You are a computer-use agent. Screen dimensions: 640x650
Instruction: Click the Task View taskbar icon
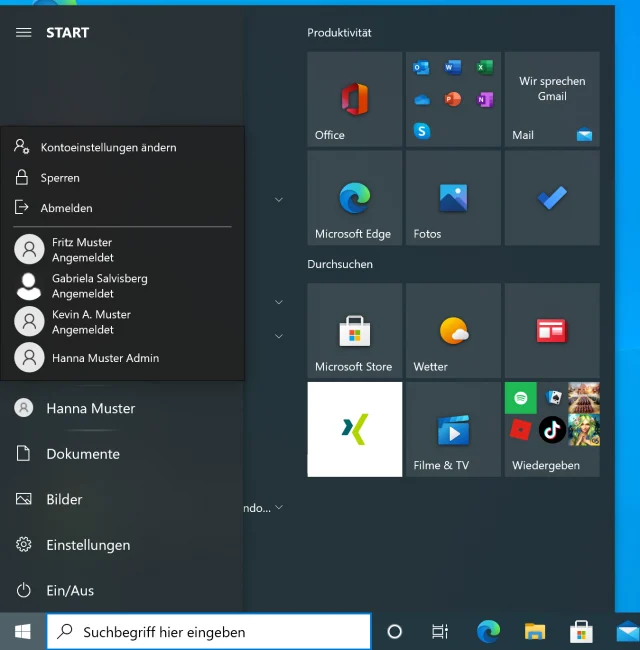tap(439, 631)
